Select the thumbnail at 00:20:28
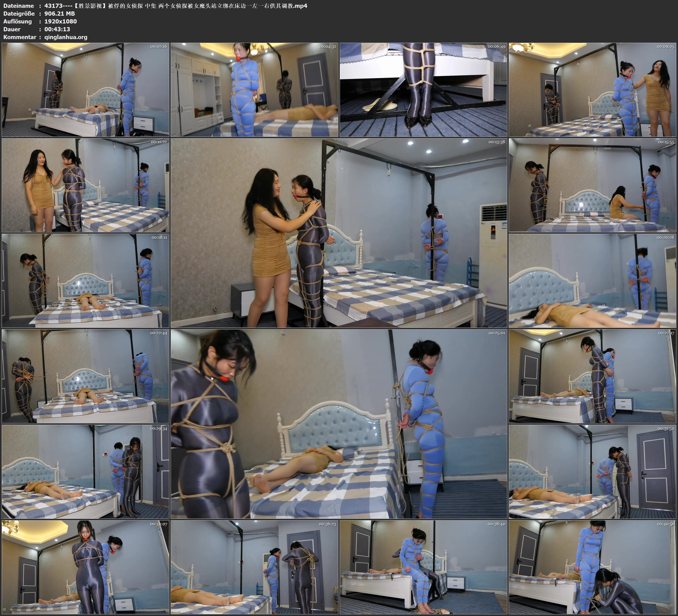The width and height of the screenshot is (678, 616). (592, 281)
